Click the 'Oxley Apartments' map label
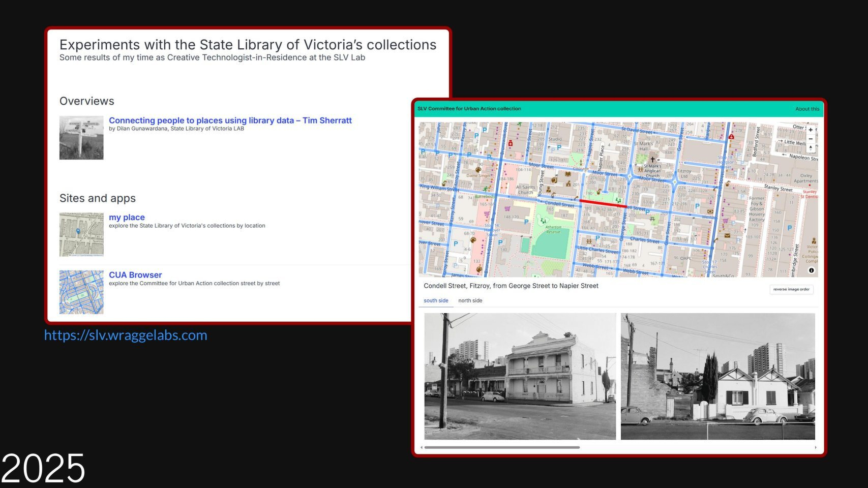868x488 pixels. tap(806, 178)
